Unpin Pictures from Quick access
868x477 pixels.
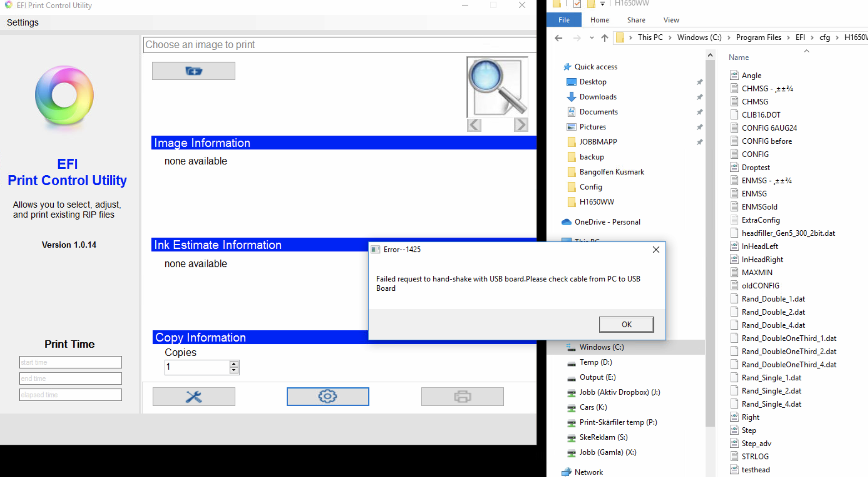(x=700, y=127)
